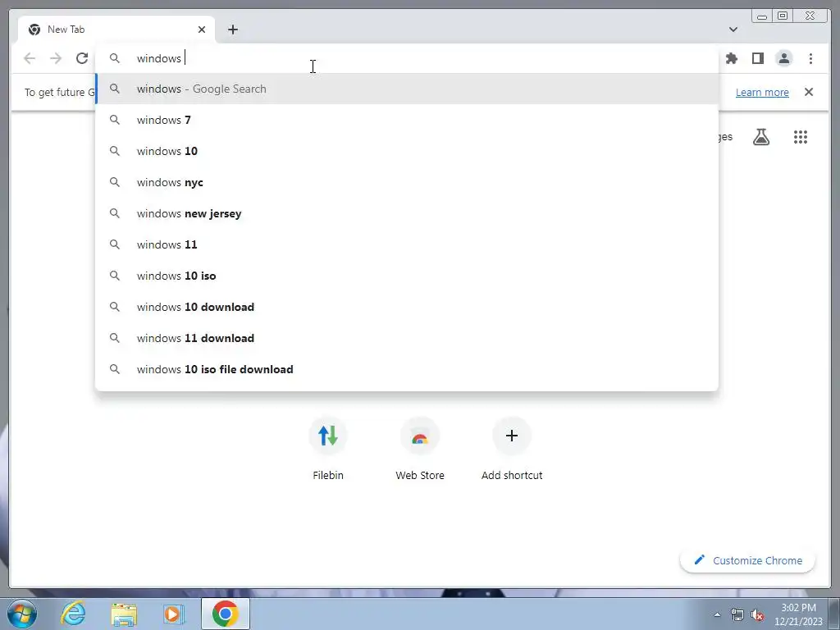Click search icon beside 'windows nyc' suggestion
The width and height of the screenshot is (840, 630).
[115, 182]
